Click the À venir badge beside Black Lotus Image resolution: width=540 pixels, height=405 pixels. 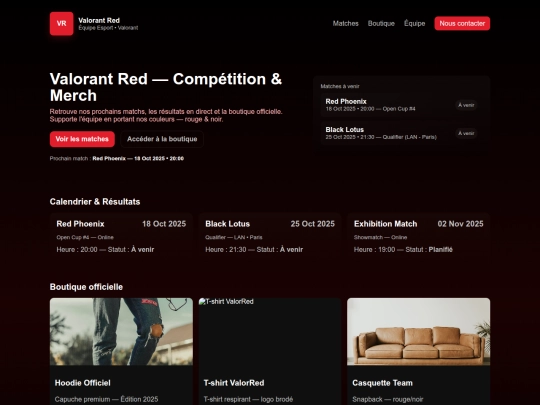pos(466,133)
